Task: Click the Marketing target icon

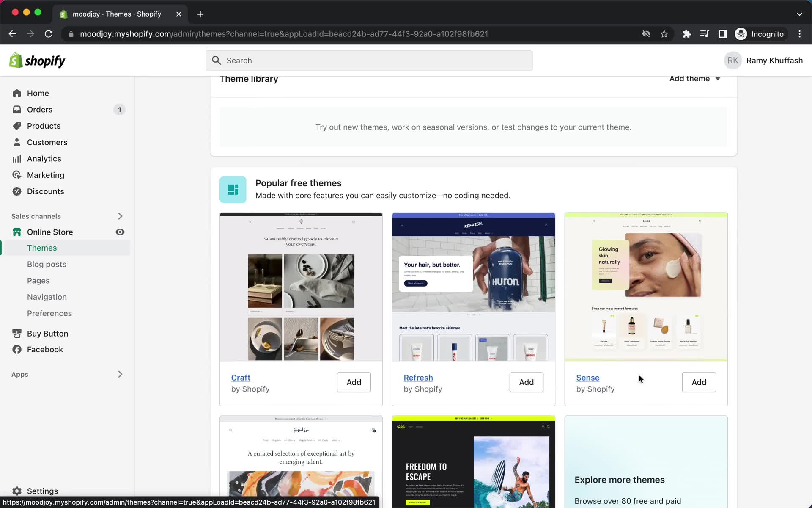Action: [x=17, y=175]
